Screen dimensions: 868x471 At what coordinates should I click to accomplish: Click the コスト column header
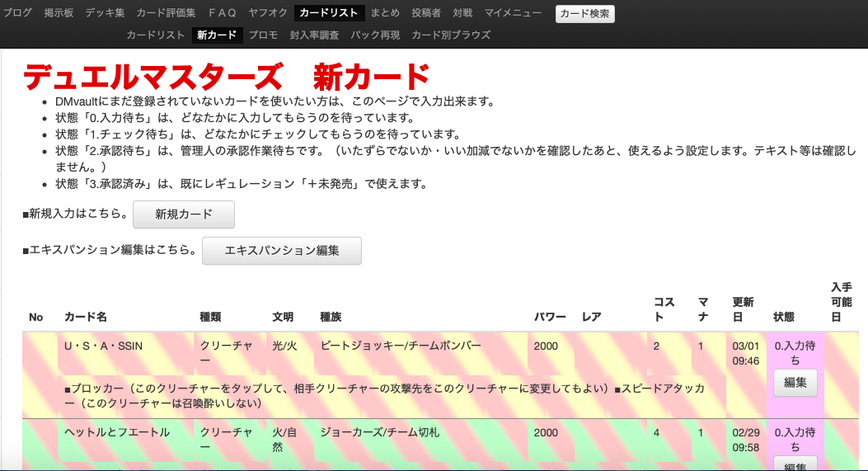664,310
